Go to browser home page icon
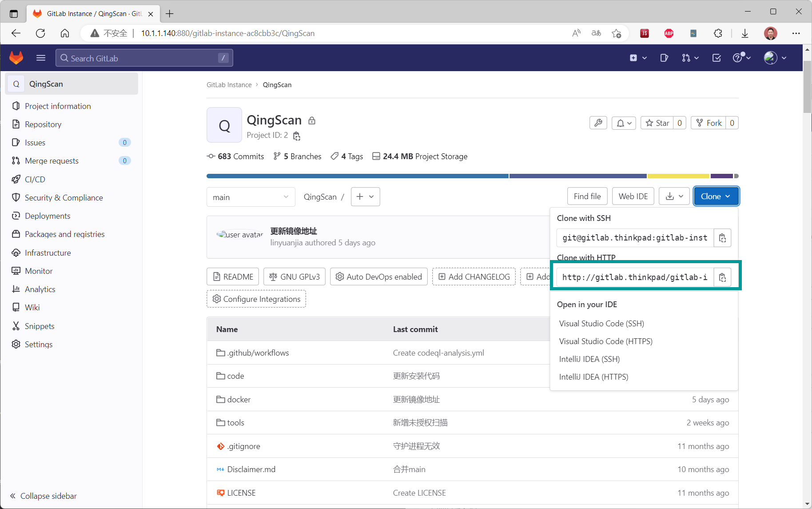The height and width of the screenshot is (509, 812). pos(65,33)
